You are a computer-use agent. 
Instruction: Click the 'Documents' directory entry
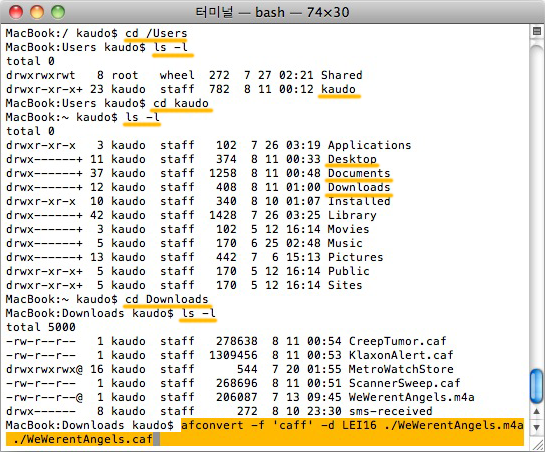pos(359,173)
